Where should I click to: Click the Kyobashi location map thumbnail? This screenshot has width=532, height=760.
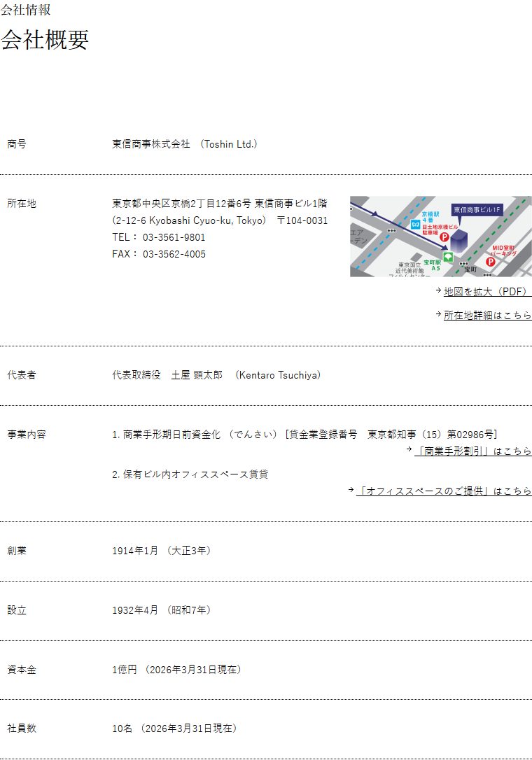coord(441,237)
